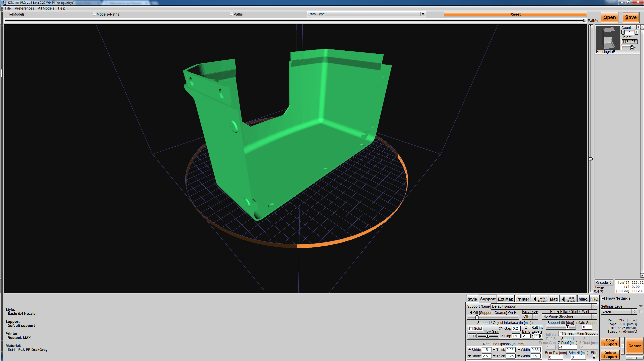
Task: Click the Delete Support button
Action: (x=610, y=355)
